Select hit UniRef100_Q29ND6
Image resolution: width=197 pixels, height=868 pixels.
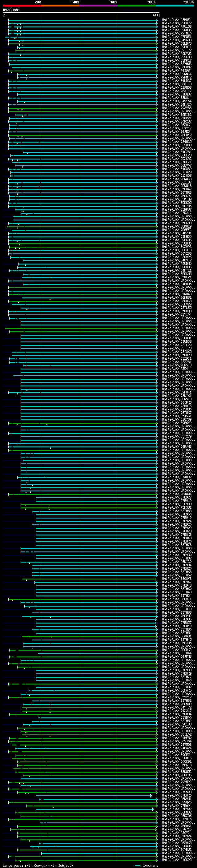coord(176,88)
